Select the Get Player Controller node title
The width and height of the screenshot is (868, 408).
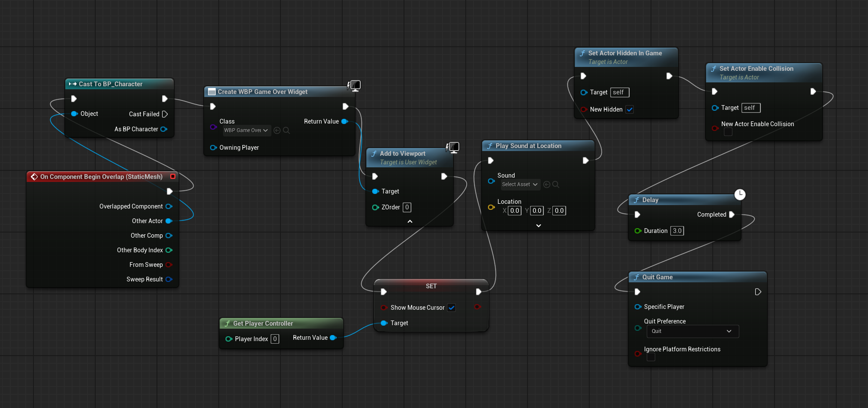[263, 323]
